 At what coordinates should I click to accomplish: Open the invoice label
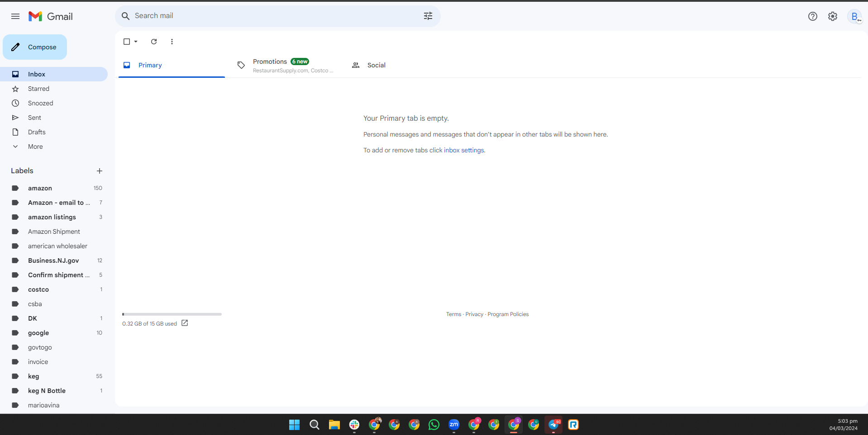point(54,362)
